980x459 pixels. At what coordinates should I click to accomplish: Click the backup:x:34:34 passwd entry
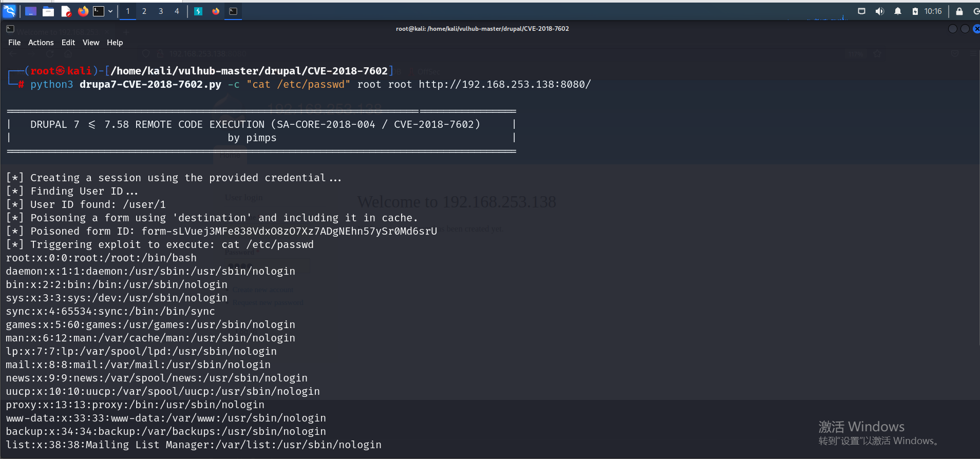[x=166, y=431]
